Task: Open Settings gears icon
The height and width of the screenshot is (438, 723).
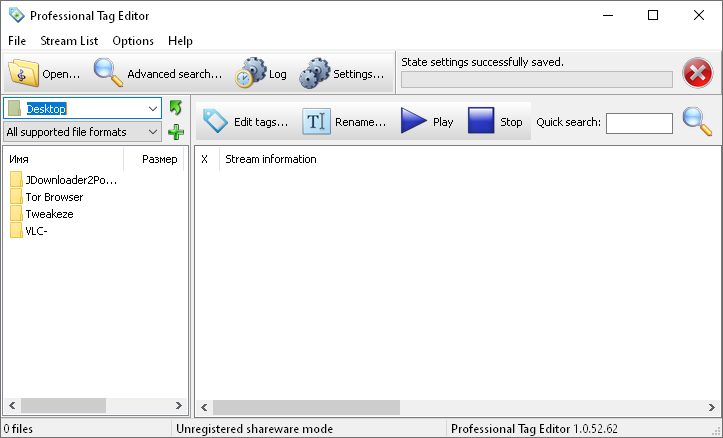Action: pos(314,73)
